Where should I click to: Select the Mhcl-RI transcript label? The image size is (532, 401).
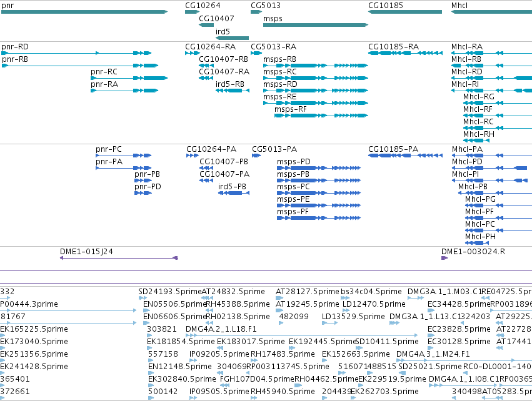click(465, 84)
